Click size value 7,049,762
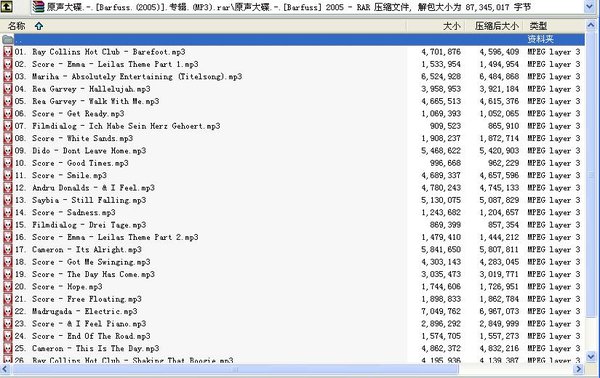Screen dimensions: 600x378 pyautogui.click(x=441, y=311)
